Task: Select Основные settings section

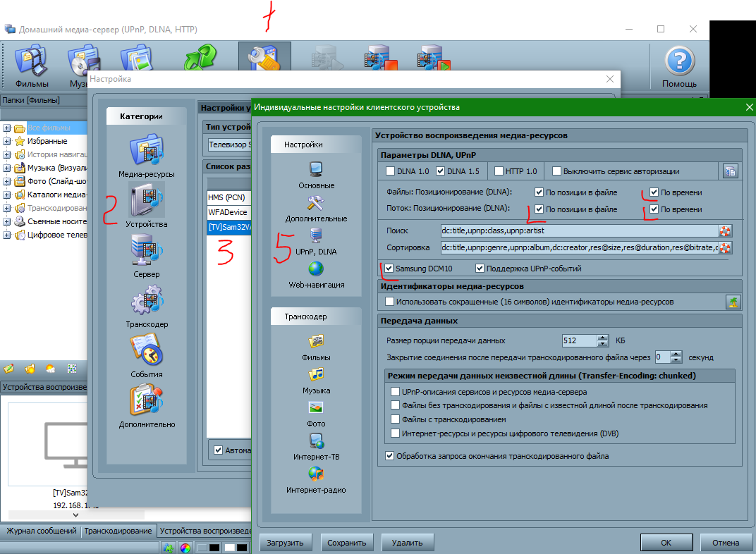Action: 315,171
